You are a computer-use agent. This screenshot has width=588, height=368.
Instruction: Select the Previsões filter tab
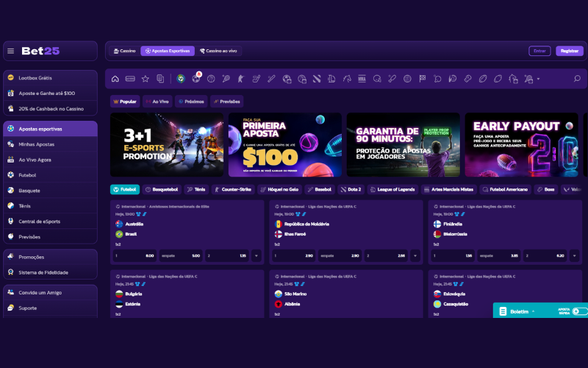pyautogui.click(x=227, y=102)
